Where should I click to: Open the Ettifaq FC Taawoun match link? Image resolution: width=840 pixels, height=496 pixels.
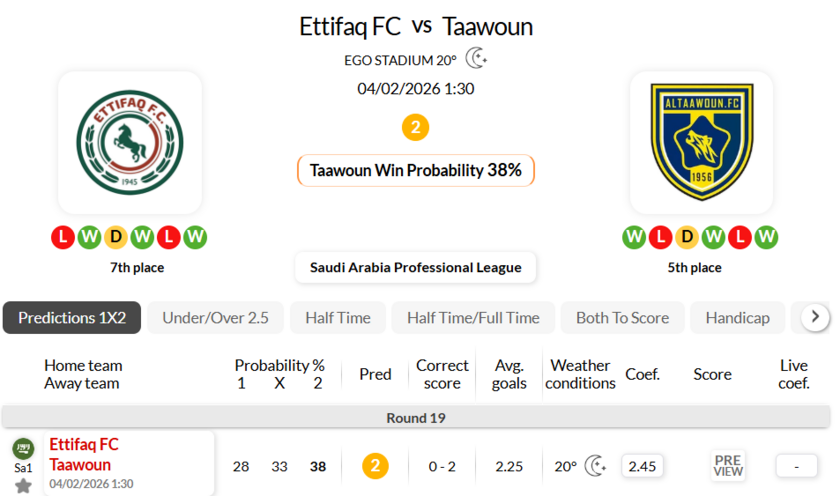(84, 454)
